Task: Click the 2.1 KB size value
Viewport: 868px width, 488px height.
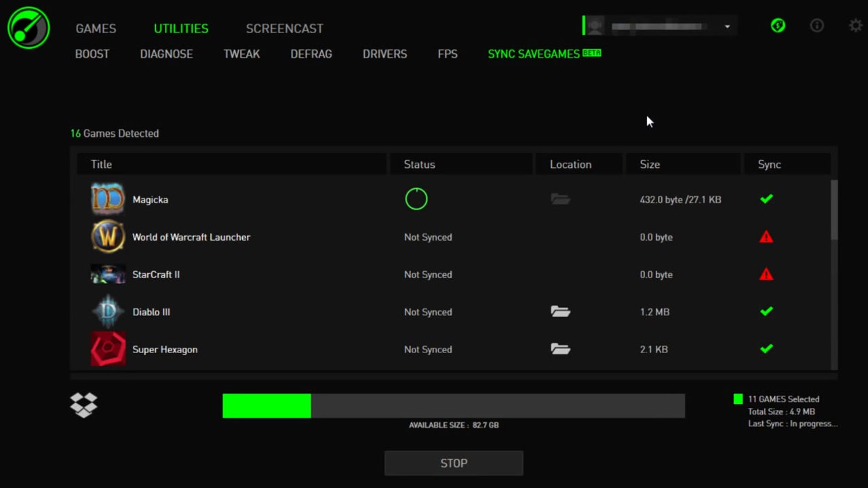Action: pyautogui.click(x=654, y=349)
